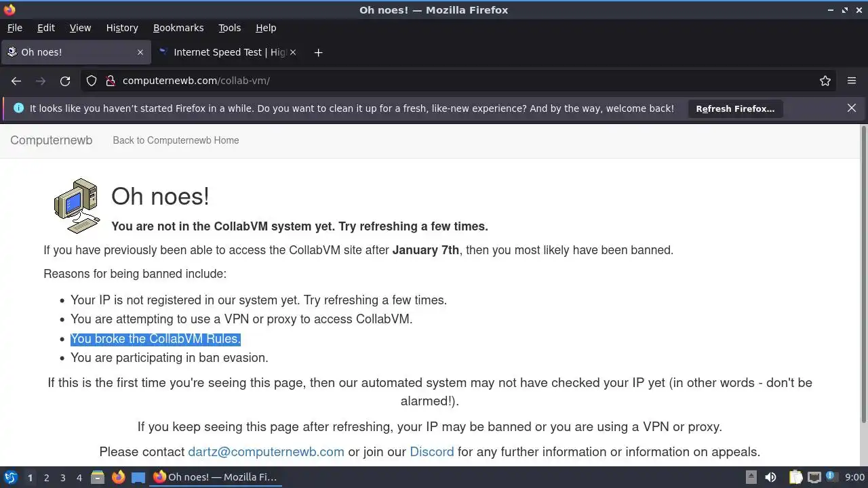Click the update notifier tray icon
Viewport: 868px width, 488px height.
pyautogui.click(x=831, y=477)
